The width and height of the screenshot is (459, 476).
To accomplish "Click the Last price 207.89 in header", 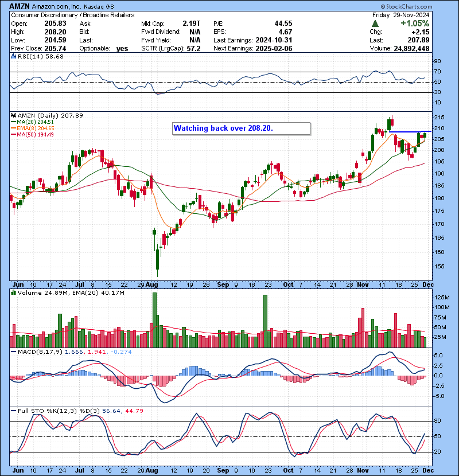I will (x=418, y=40).
